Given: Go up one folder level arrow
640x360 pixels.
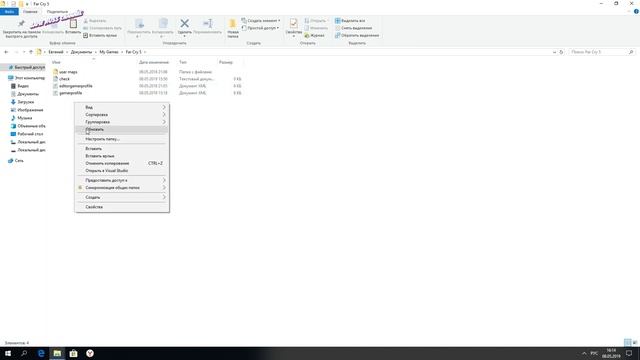Looking at the screenshot, I should coord(31,52).
